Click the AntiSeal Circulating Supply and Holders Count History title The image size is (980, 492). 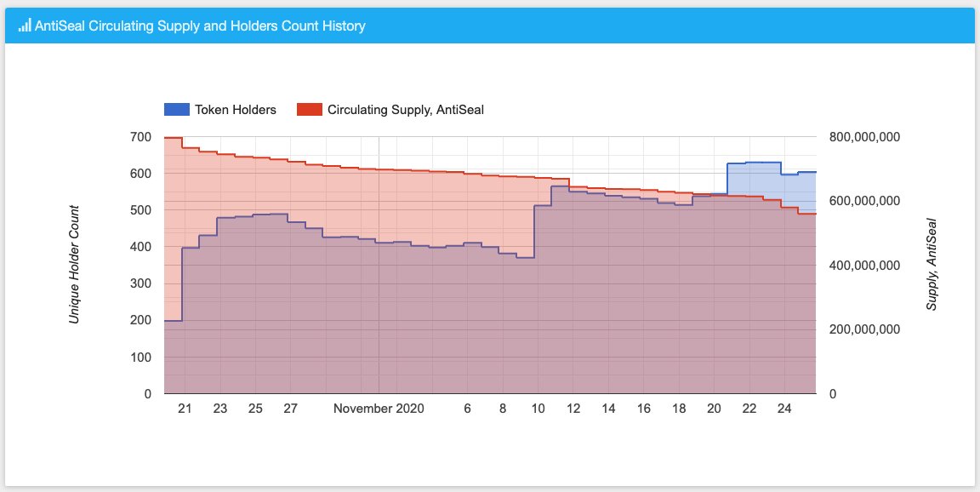coord(200,26)
